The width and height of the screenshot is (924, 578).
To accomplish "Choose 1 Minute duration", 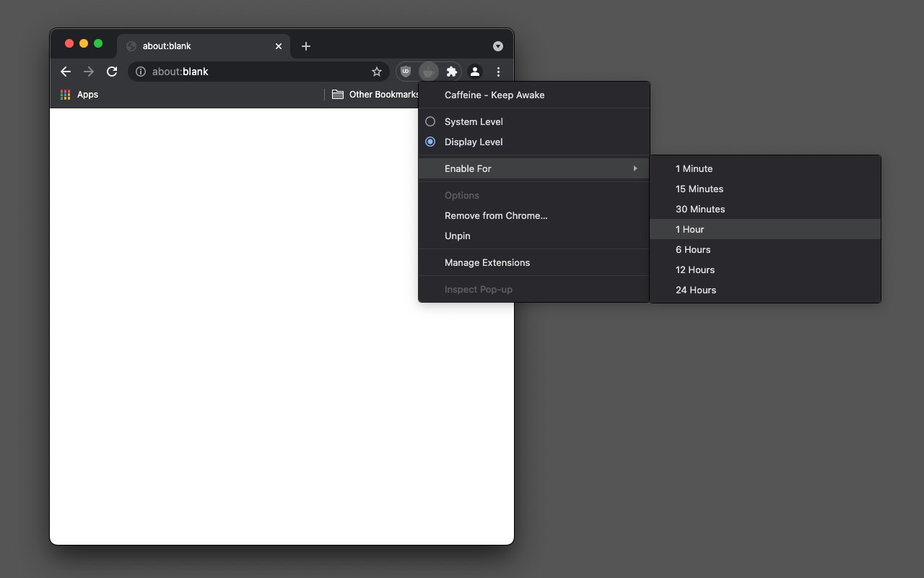I will click(765, 168).
